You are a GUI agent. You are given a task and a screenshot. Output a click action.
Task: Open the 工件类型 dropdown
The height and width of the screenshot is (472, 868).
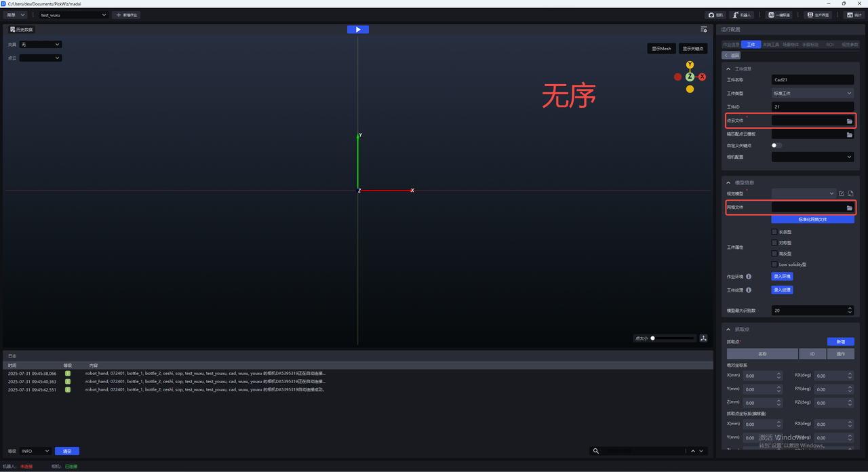tap(812, 94)
